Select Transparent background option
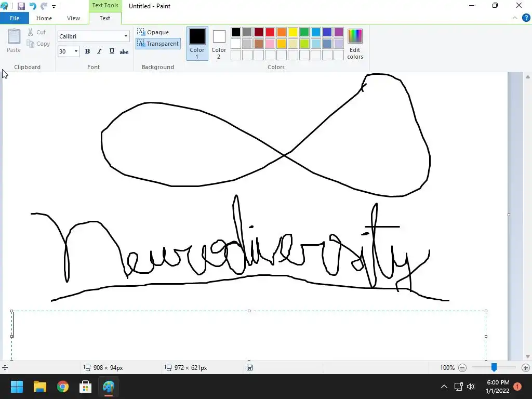The height and width of the screenshot is (399, 532). pos(158,44)
